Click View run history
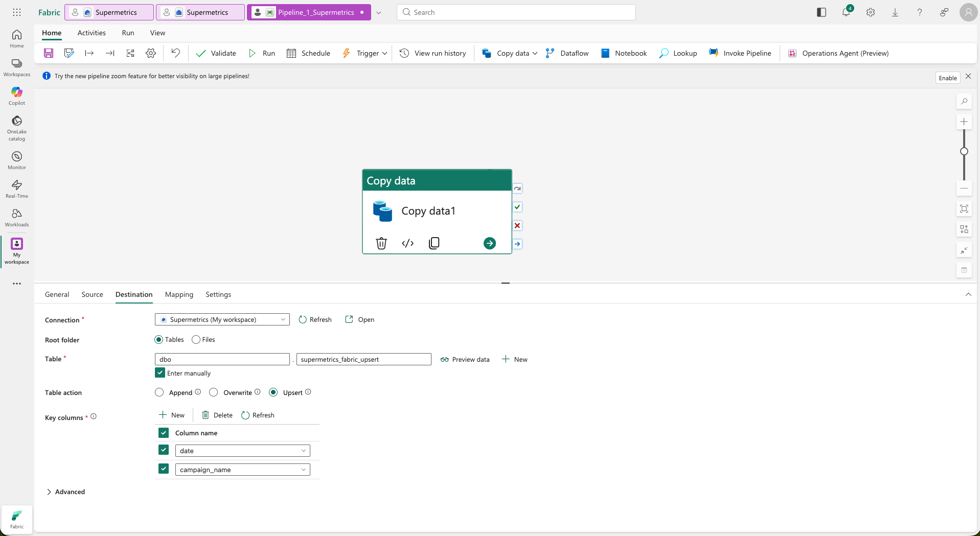This screenshot has height=536, width=980. tap(432, 53)
